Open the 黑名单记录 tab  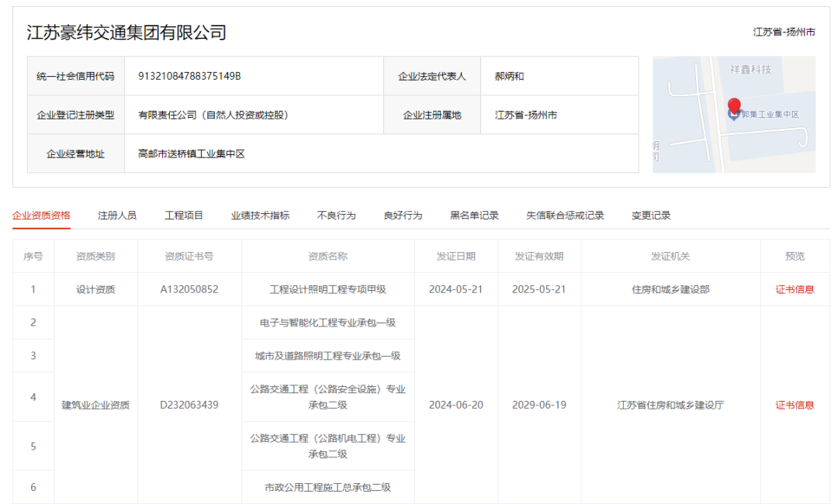pyautogui.click(x=475, y=215)
